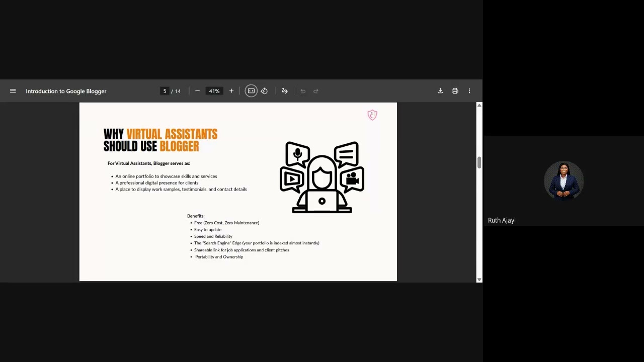Click the document title Introduction to Google Blogger
The image size is (644, 362).
tap(66, 91)
